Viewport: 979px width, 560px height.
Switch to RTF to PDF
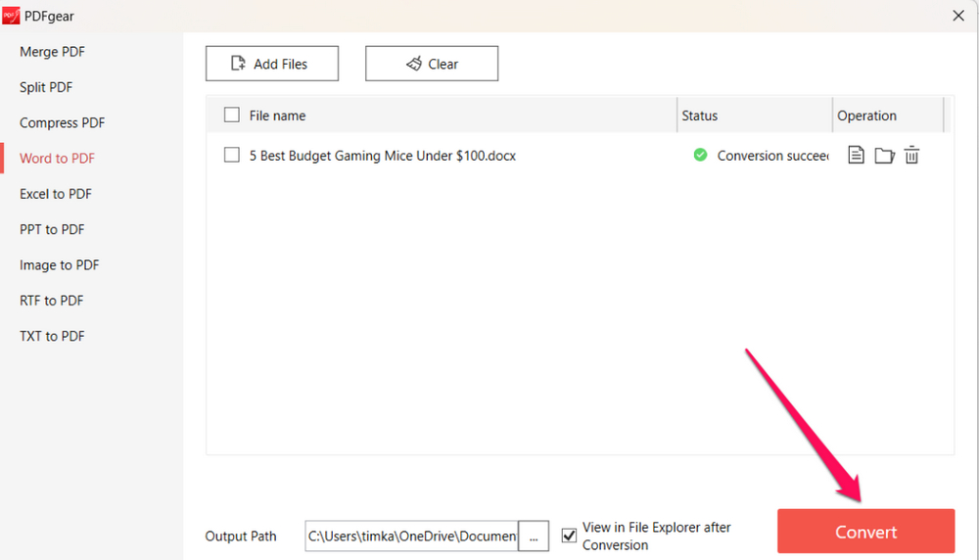[x=51, y=301]
